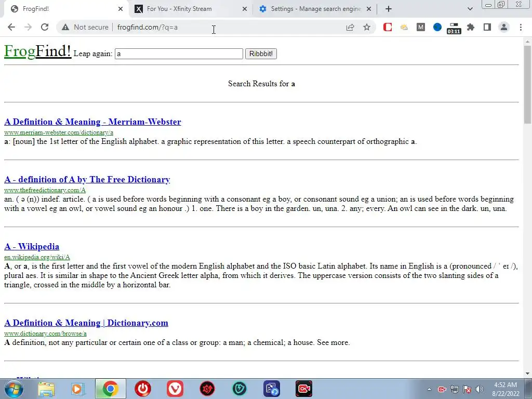Click the red recorder tray icon
Image resolution: width=532 pixels, height=399 pixels.
point(442,389)
